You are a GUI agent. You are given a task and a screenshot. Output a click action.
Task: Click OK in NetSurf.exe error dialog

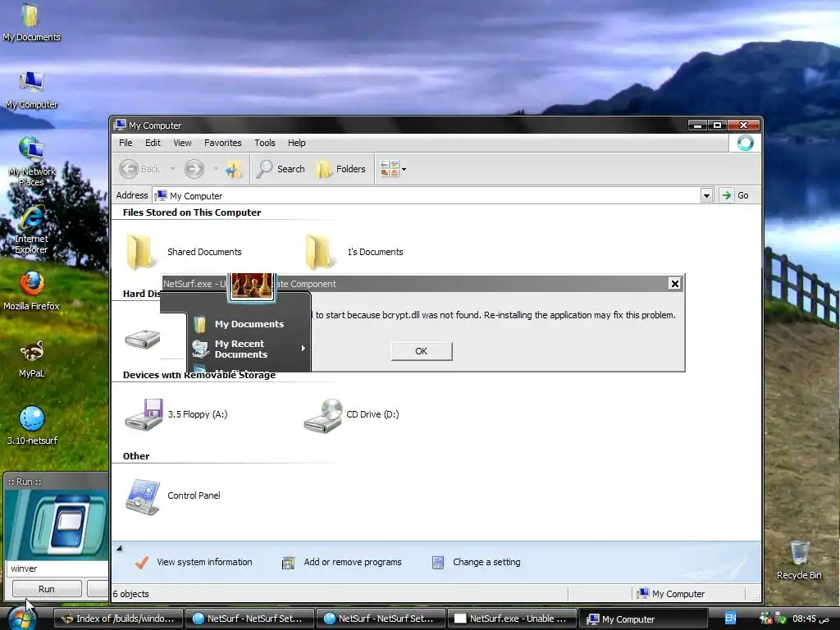coord(422,351)
